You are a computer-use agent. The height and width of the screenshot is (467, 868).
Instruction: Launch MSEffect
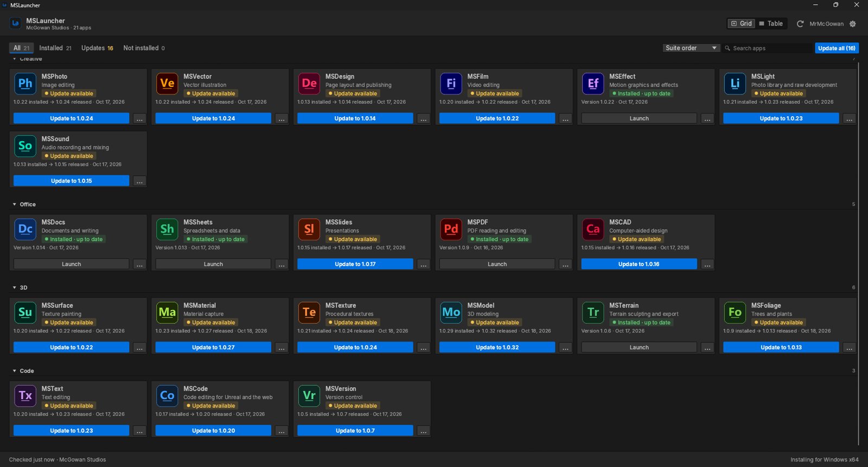click(x=639, y=118)
